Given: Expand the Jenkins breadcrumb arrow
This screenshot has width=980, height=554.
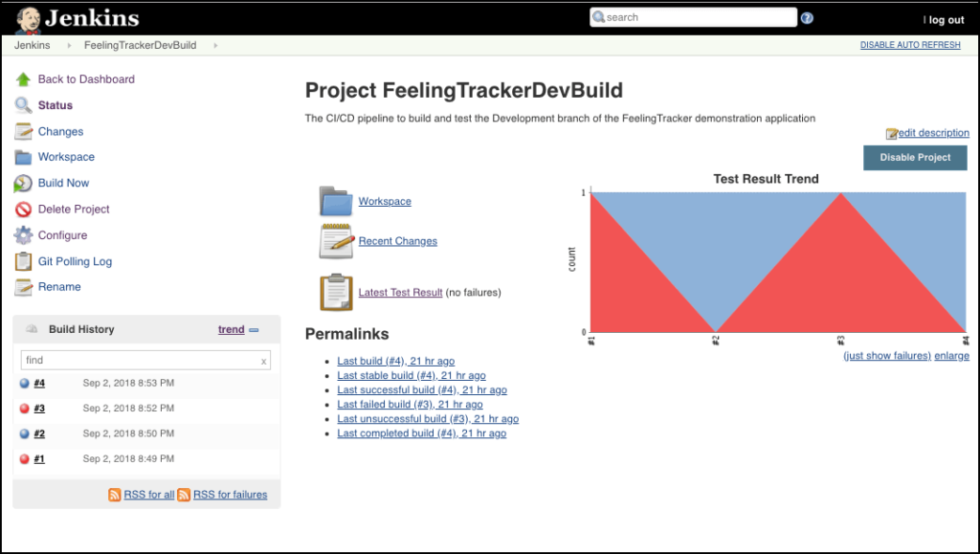Looking at the screenshot, I should tap(69, 46).
